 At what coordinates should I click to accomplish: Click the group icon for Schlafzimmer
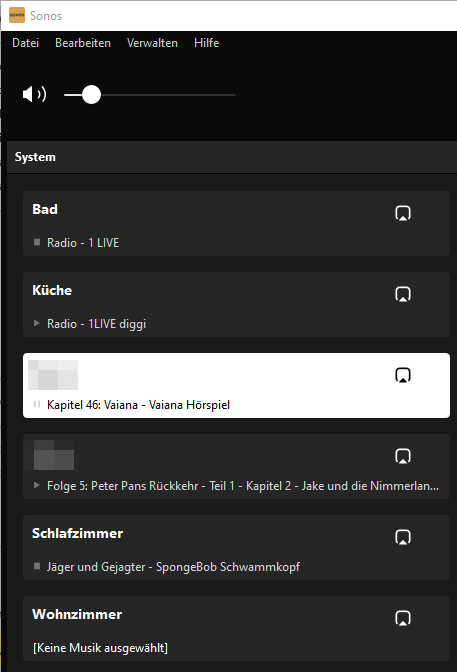pyautogui.click(x=403, y=537)
